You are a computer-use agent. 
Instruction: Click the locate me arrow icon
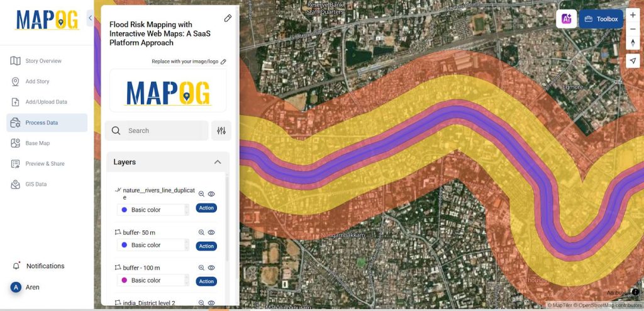[633, 60]
